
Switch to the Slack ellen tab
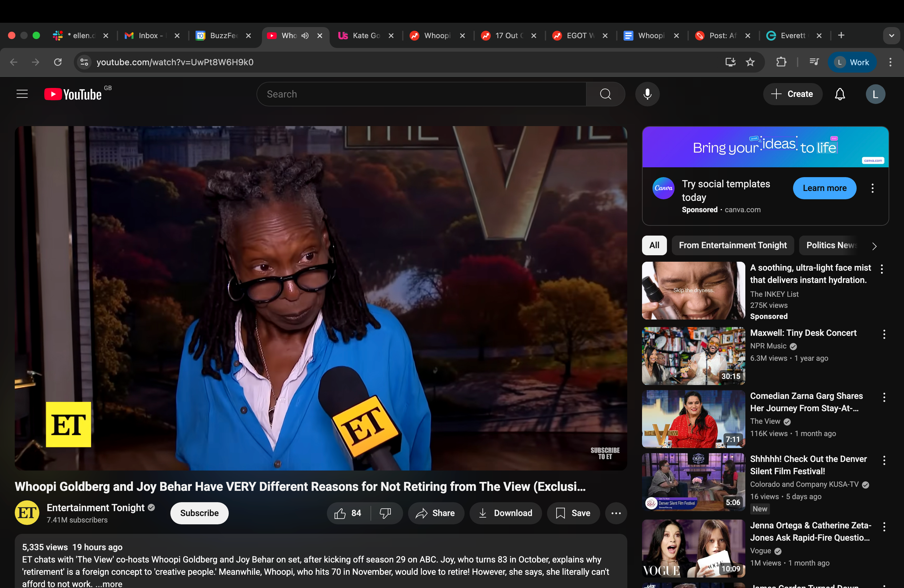click(81, 35)
